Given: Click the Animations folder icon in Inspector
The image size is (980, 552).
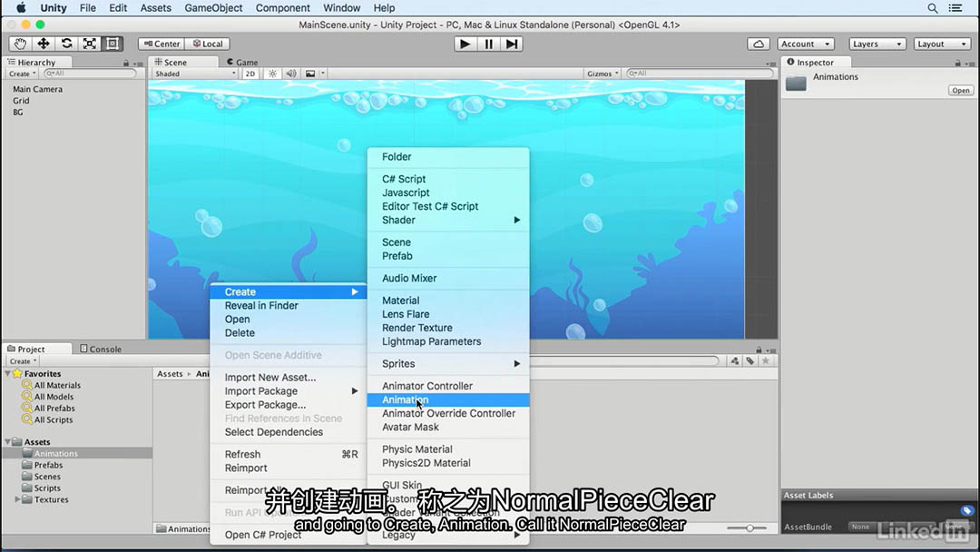Looking at the screenshot, I should (x=796, y=83).
